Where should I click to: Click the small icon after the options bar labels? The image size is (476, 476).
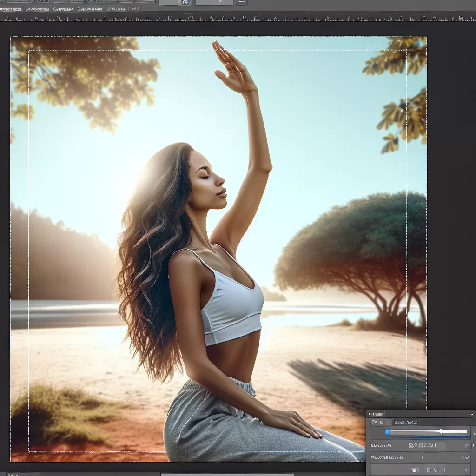point(135,8)
